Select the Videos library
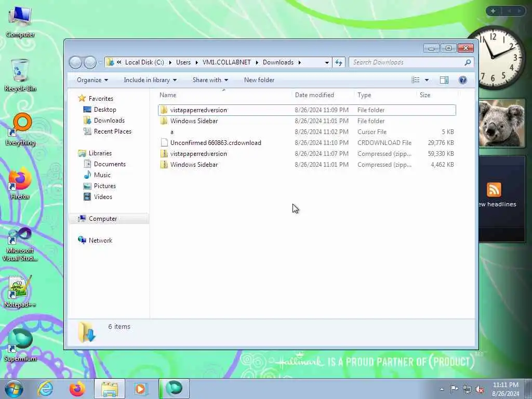Image resolution: width=532 pixels, height=399 pixels. pos(103,197)
